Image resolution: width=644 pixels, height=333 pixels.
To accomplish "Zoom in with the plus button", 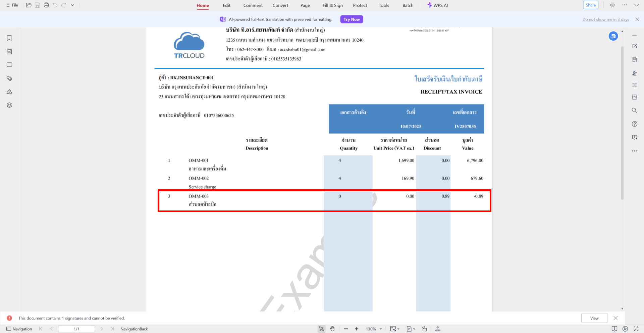I will pos(357,329).
